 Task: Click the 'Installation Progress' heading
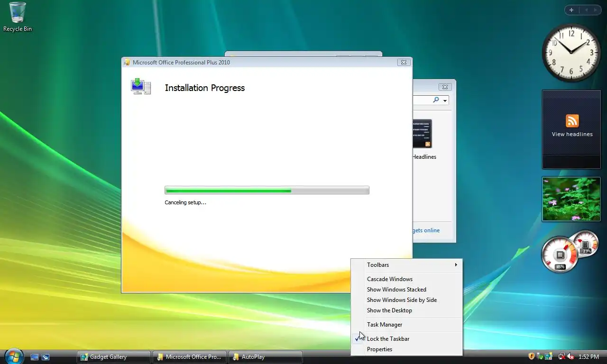click(205, 88)
